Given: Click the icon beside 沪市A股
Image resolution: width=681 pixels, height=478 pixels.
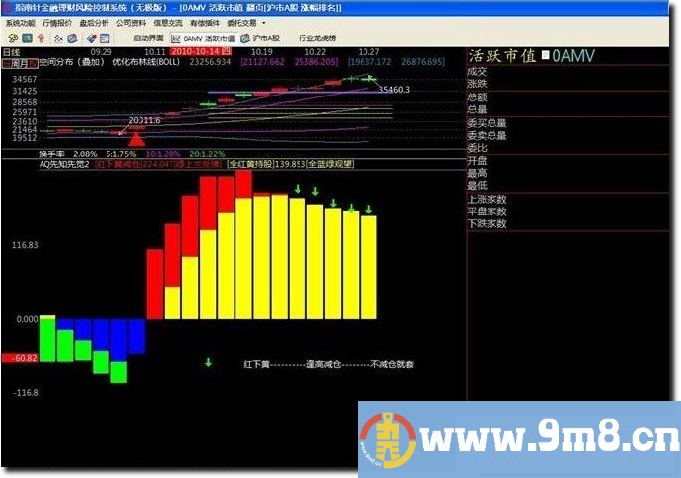Looking at the screenshot, I should (x=245, y=39).
